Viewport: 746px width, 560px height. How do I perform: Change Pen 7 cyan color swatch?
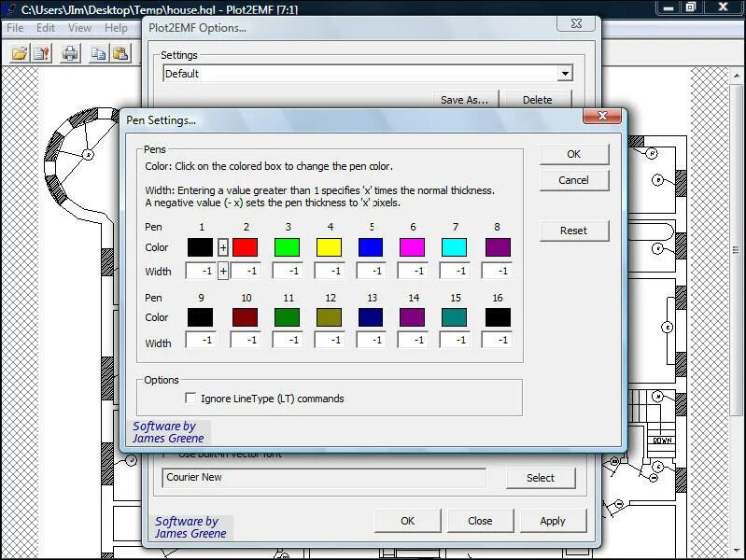click(455, 247)
